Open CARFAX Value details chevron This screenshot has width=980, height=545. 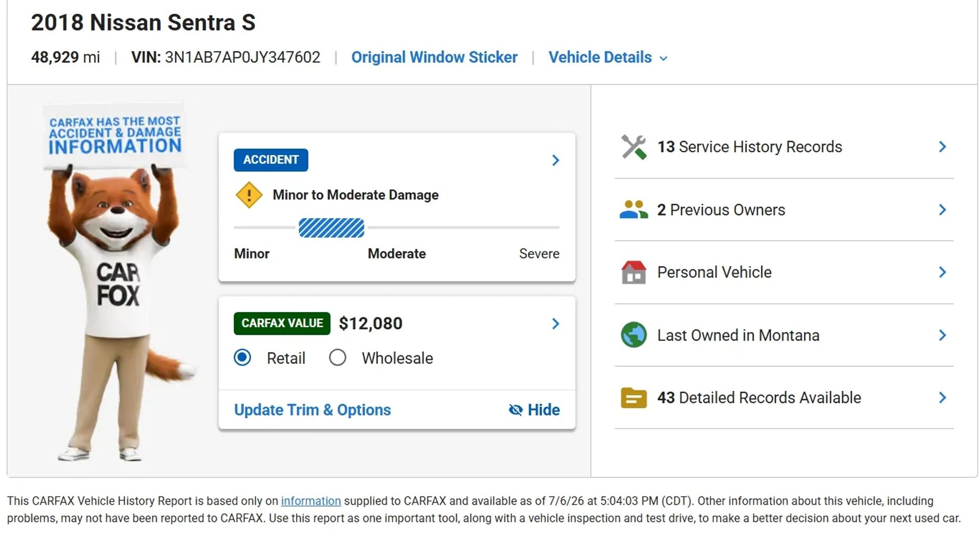click(555, 324)
